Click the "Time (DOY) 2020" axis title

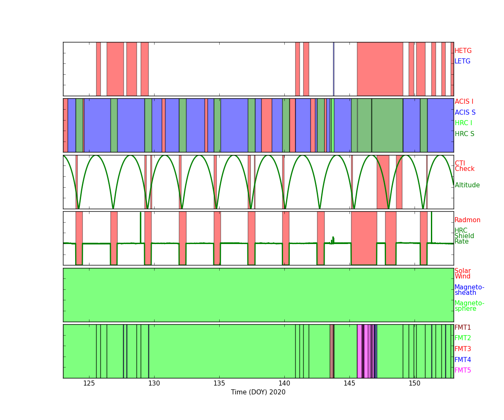pos(258,392)
